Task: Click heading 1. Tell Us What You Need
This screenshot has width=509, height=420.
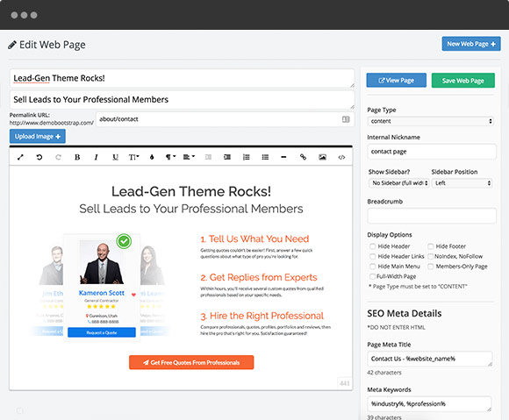Action: [254, 239]
